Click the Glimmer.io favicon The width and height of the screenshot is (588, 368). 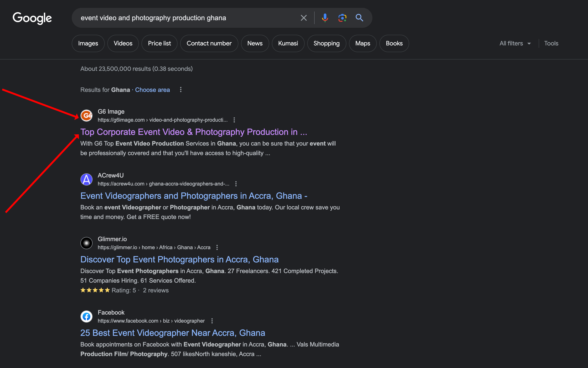coord(86,243)
